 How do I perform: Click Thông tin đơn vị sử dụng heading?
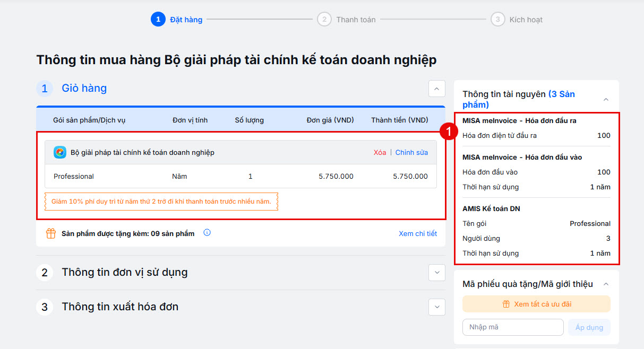point(124,273)
